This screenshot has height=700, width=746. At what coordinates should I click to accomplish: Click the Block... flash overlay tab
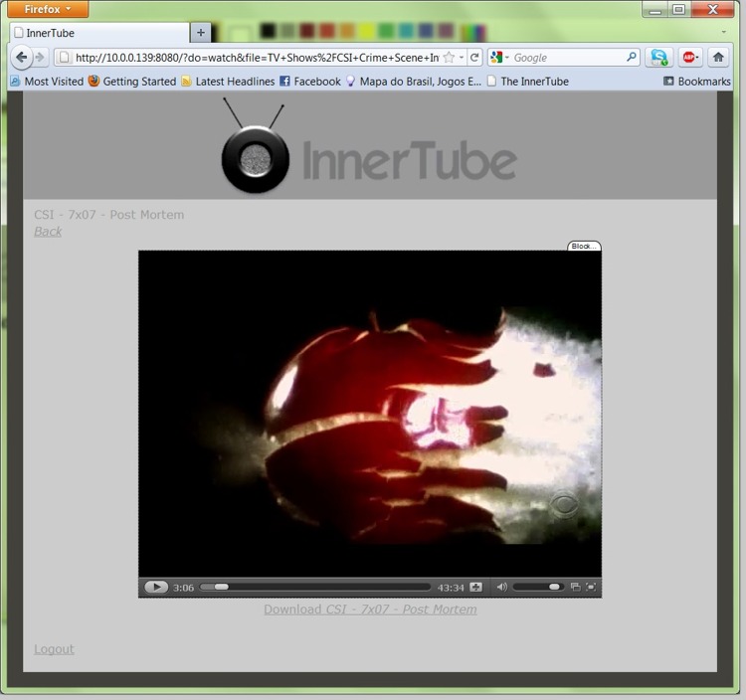[584, 246]
